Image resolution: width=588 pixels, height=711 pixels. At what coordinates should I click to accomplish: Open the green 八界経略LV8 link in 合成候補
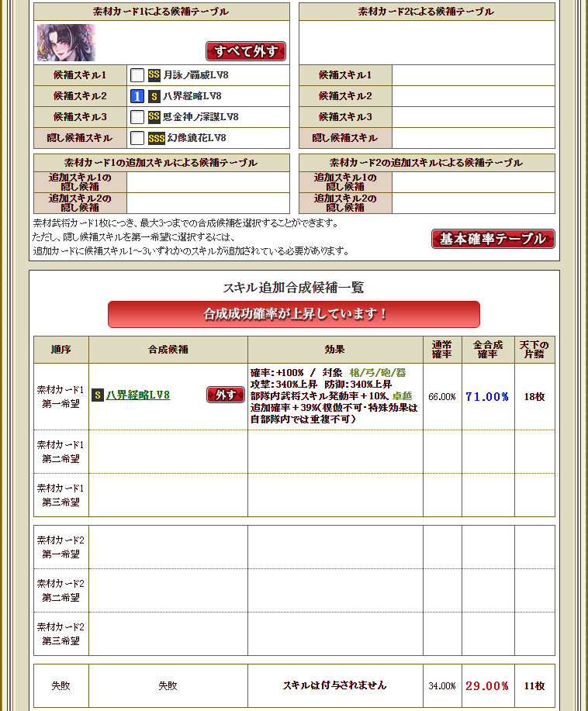[138, 395]
